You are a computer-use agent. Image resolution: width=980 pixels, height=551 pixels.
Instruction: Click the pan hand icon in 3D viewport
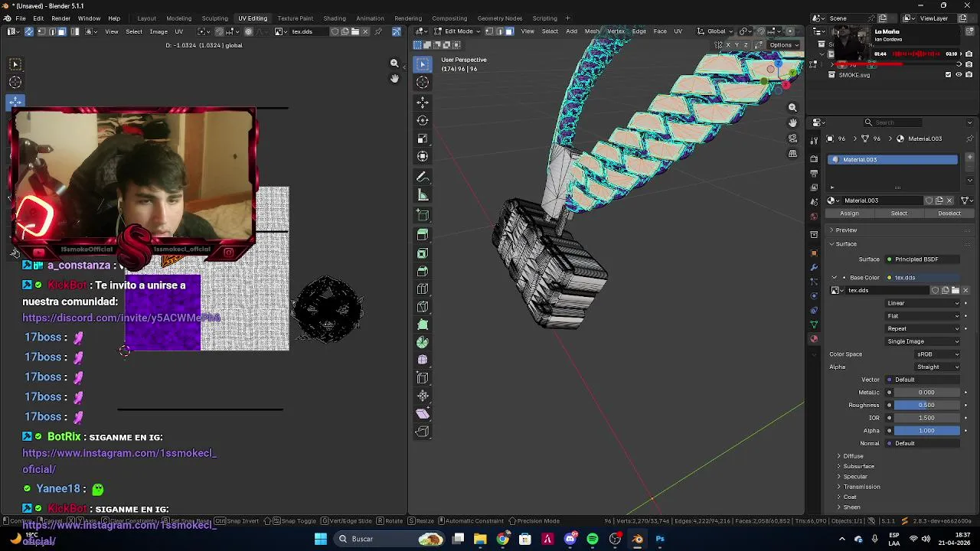click(x=792, y=122)
